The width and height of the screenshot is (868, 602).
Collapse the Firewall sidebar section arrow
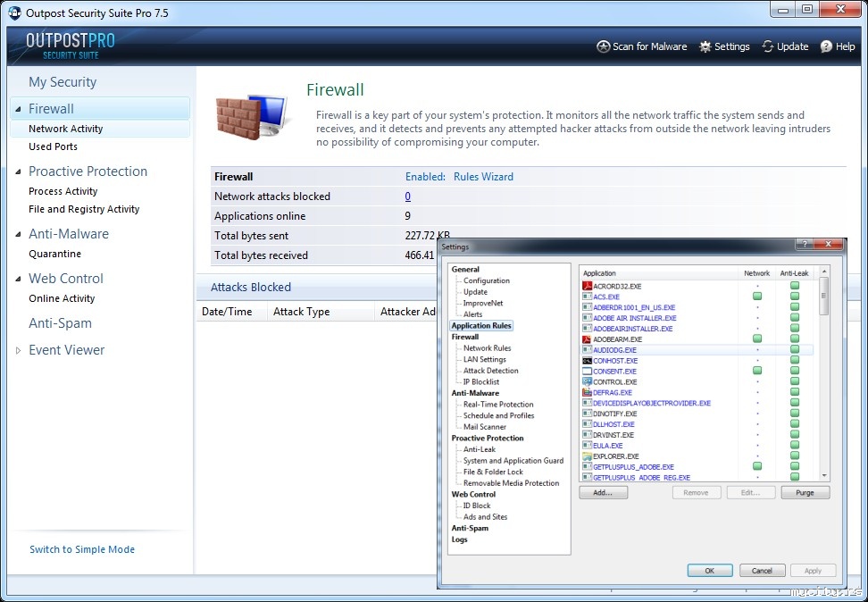[x=18, y=109]
